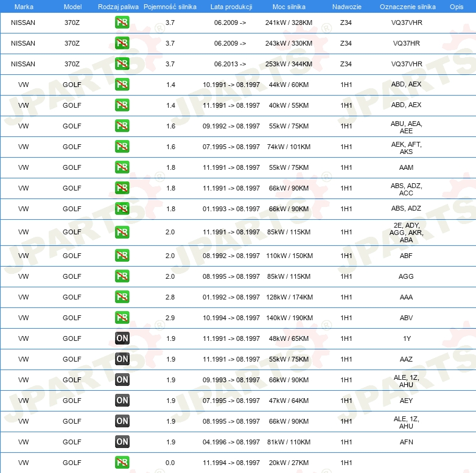Screen dimensions: 476x473
Task: Click petrol icon in 243kW / 330KM row
Action: (x=122, y=43)
